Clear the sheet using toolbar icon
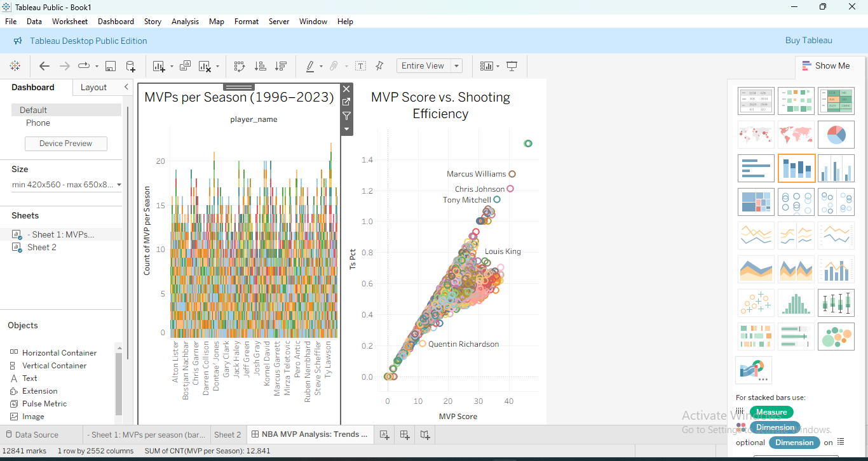868x461 pixels. tap(205, 66)
